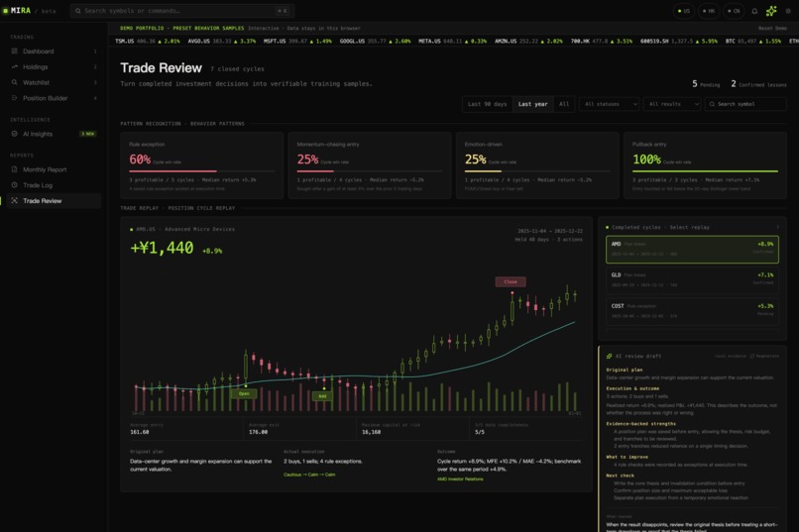Select the Last 90 days filter
The image size is (799, 532).
tap(487, 104)
